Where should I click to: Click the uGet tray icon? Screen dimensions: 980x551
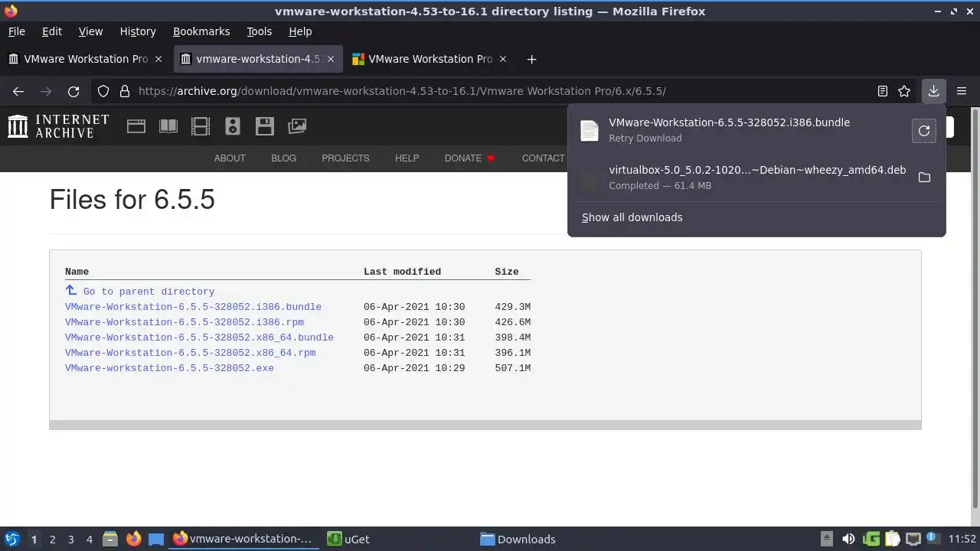[x=871, y=539]
